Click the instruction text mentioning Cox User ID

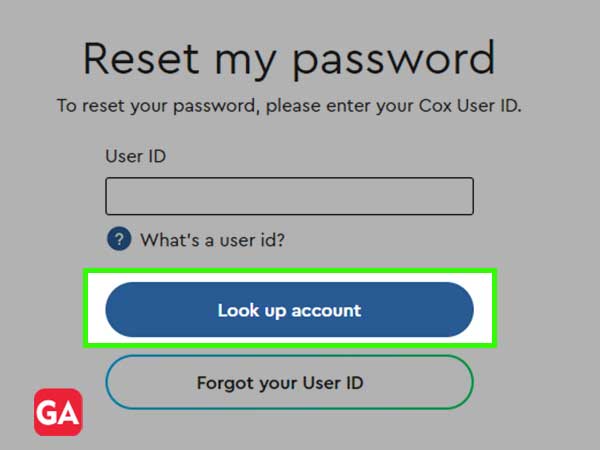289,106
